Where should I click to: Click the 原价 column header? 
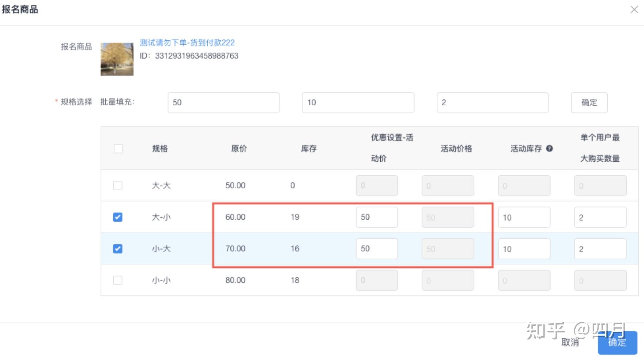(239, 149)
